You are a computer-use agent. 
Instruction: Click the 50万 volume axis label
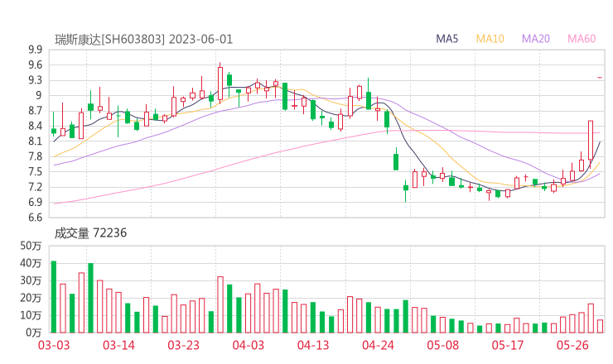coord(31,246)
